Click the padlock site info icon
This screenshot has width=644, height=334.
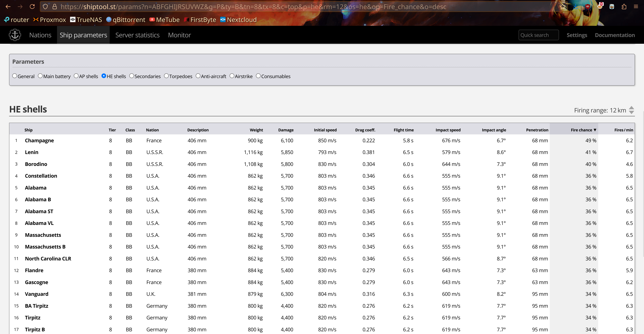click(x=55, y=7)
